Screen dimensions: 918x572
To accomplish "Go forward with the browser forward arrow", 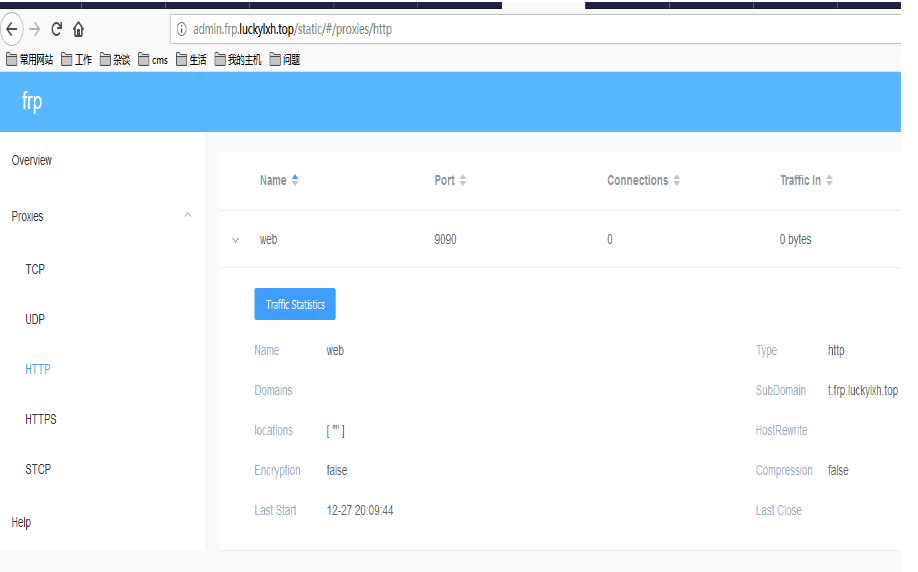I will [35, 29].
